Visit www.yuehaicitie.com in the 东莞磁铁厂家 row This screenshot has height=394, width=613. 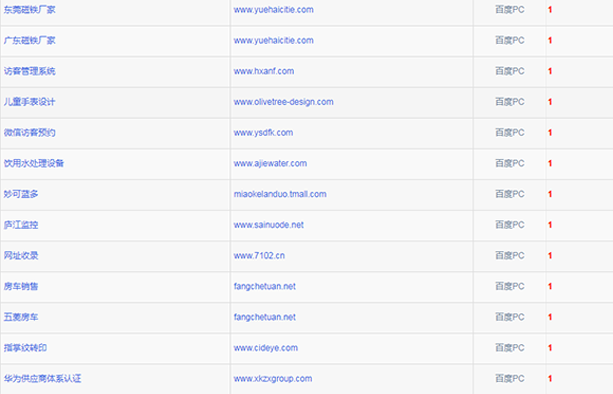[x=274, y=10]
